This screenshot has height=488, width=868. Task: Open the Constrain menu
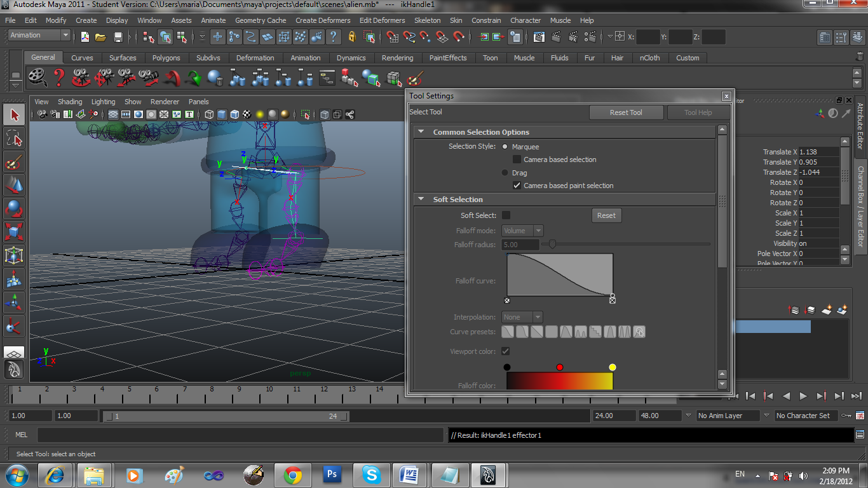click(486, 20)
